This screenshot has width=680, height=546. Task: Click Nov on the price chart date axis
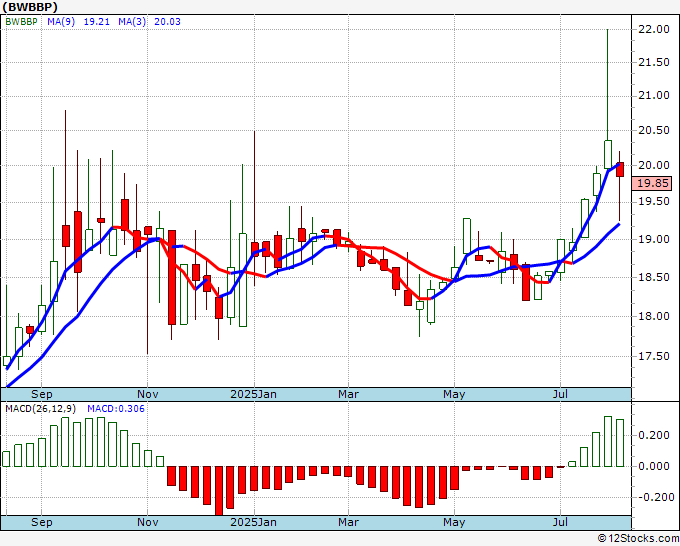tap(147, 394)
